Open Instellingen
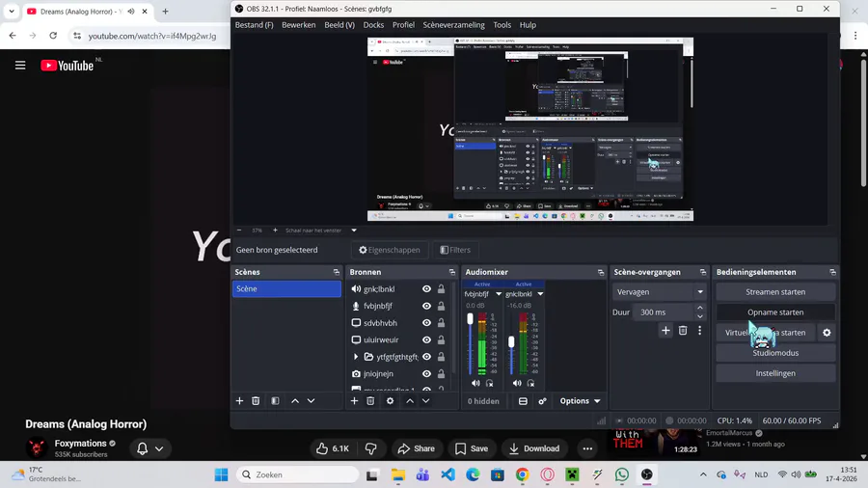Image resolution: width=868 pixels, height=488 pixels. [x=775, y=373]
